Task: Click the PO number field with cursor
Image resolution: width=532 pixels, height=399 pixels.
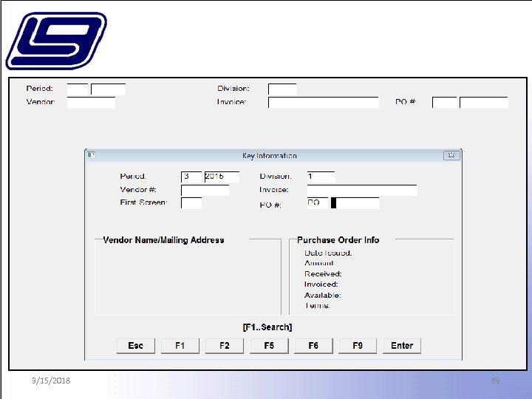Action: point(355,203)
